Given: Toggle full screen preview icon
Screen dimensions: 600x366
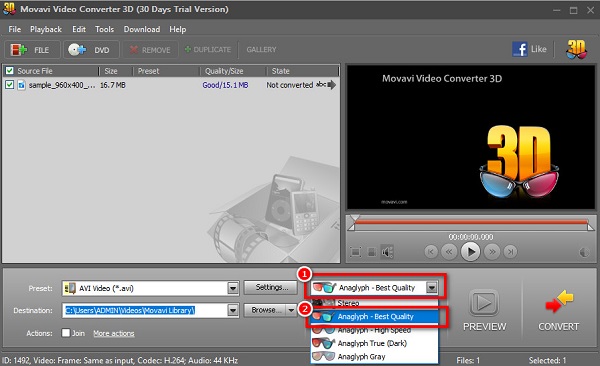Looking at the screenshot, I should (x=355, y=252).
